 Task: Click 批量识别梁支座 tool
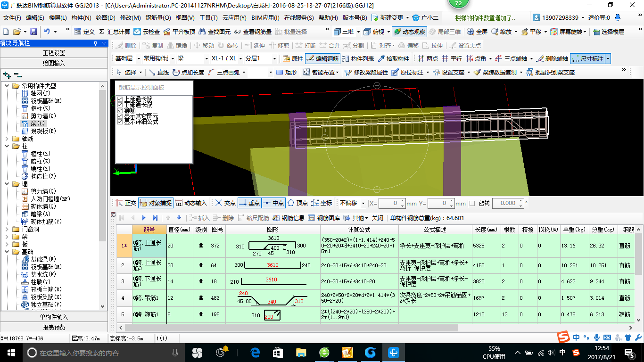point(550,72)
